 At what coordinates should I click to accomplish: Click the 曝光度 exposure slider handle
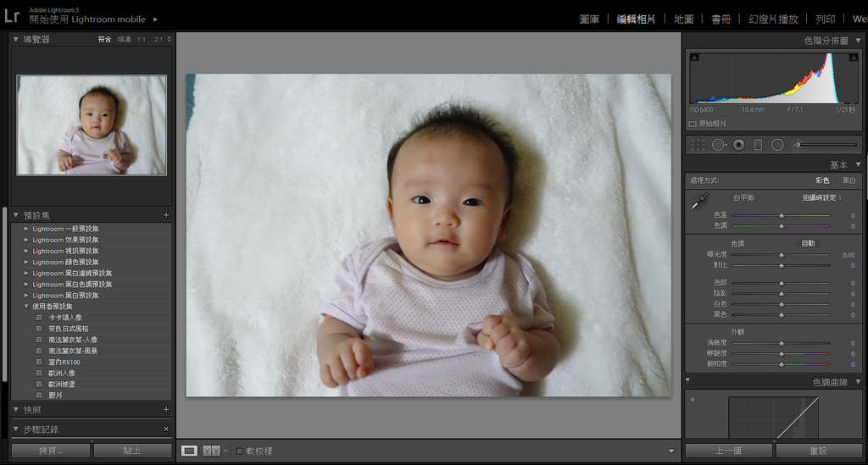pyautogui.click(x=781, y=255)
